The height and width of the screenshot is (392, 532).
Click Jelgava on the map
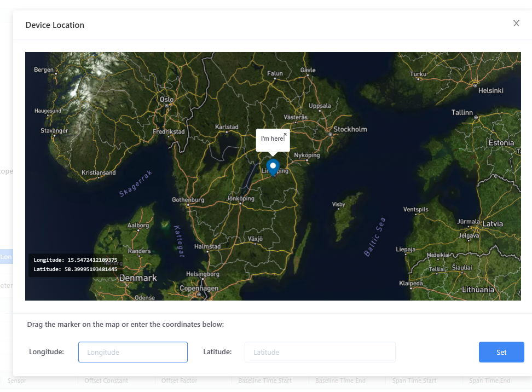point(469,235)
